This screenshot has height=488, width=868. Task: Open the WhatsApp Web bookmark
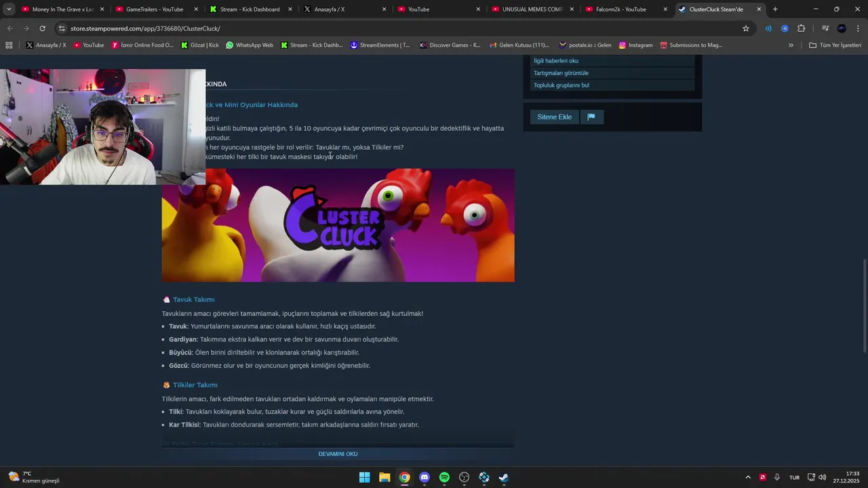point(249,45)
